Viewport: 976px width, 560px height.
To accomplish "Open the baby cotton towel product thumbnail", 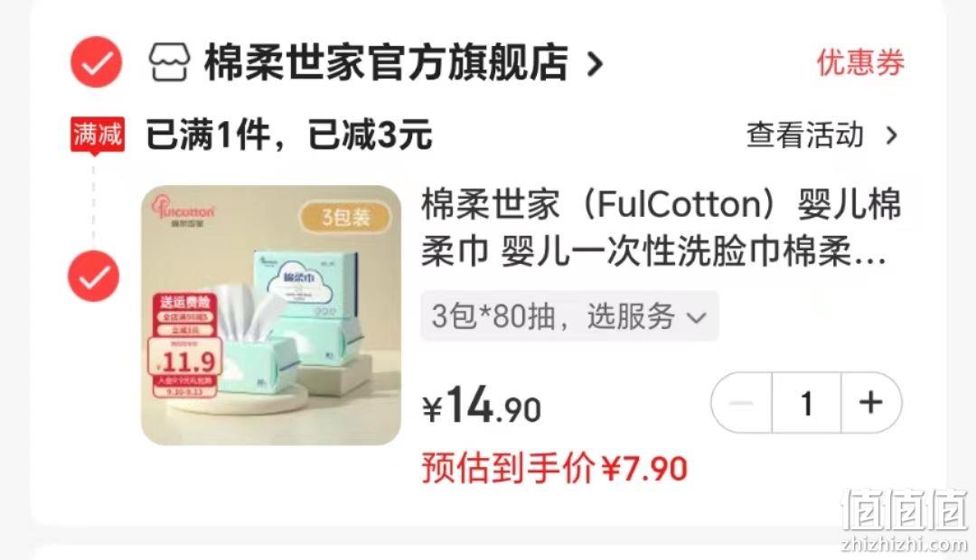I will (x=271, y=315).
